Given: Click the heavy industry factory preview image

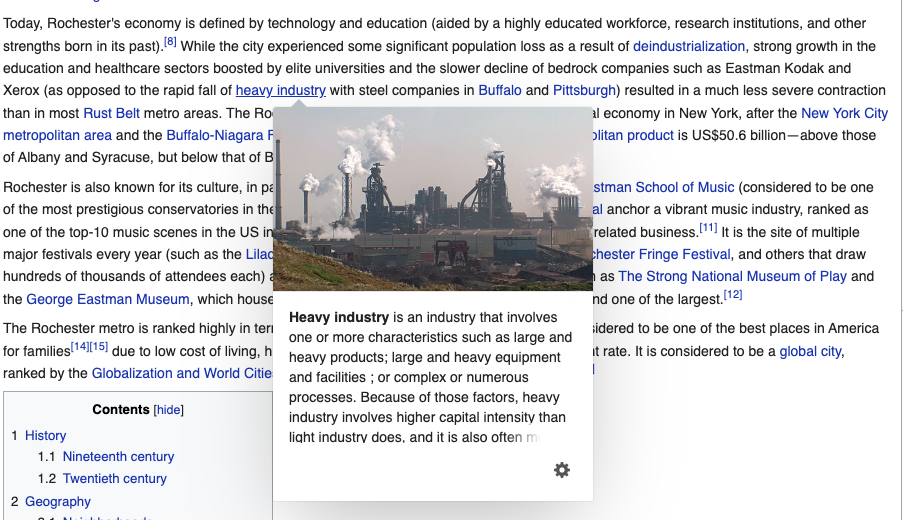Looking at the screenshot, I should 432,199.
